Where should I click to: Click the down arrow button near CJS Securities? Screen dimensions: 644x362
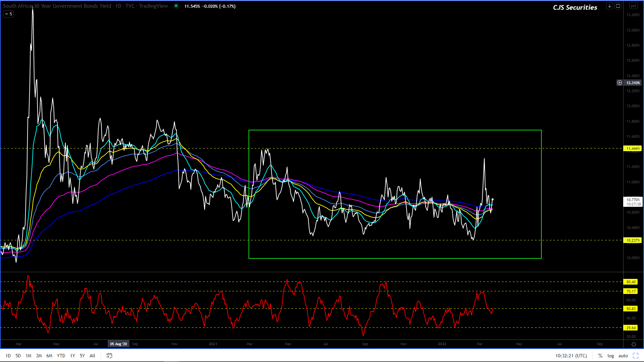[609, 6]
